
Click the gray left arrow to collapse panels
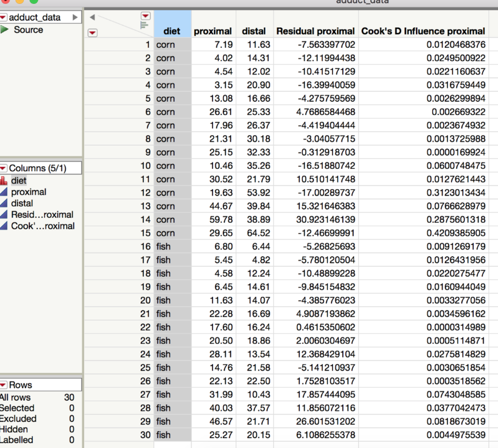pyautogui.click(x=92, y=17)
